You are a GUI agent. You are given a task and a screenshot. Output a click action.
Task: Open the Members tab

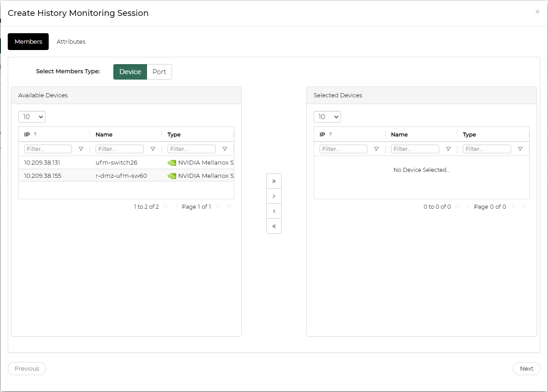(x=28, y=41)
